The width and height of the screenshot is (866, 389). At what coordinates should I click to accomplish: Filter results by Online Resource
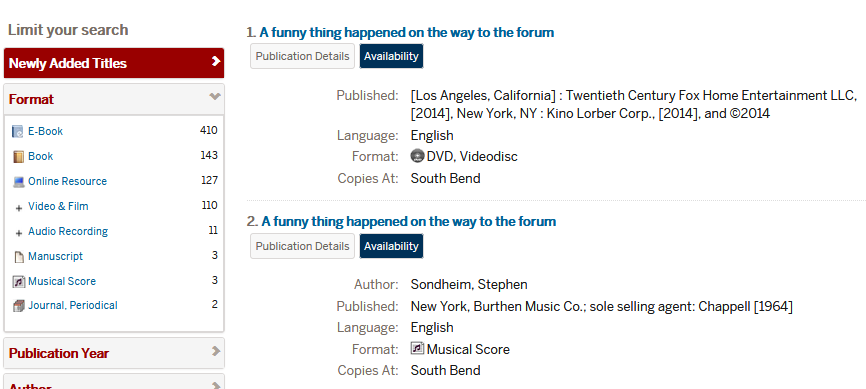pyautogui.click(x=67, y=181)
